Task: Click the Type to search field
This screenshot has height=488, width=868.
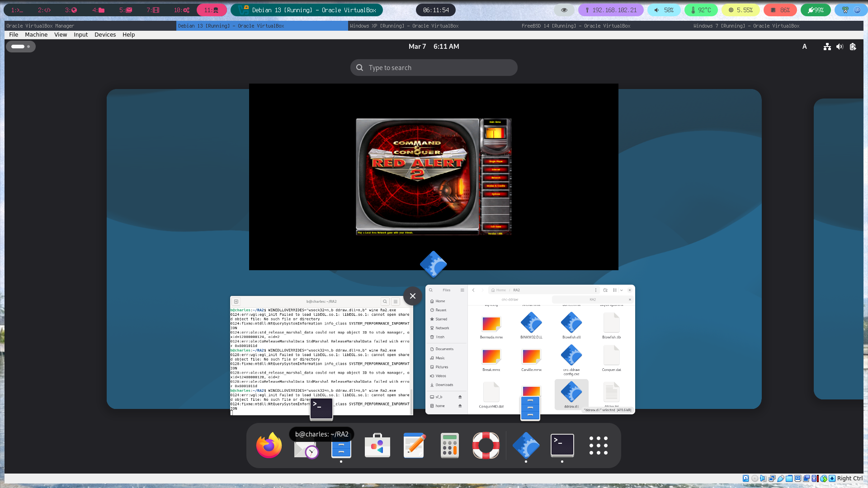Action: [x=433, y=67]
